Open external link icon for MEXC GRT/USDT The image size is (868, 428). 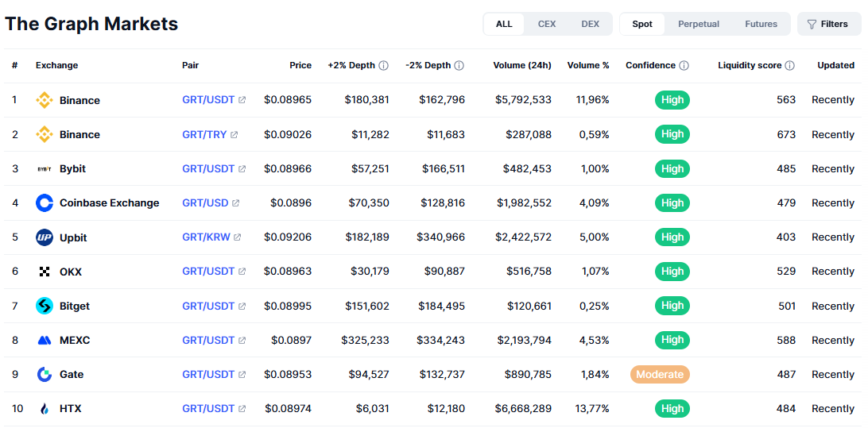(242, 340)
